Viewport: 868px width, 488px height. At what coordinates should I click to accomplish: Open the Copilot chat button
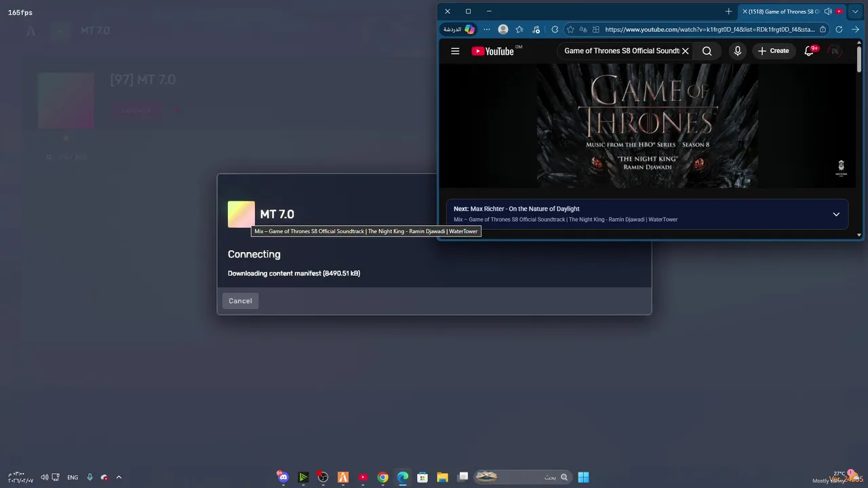tap(460, 30)
